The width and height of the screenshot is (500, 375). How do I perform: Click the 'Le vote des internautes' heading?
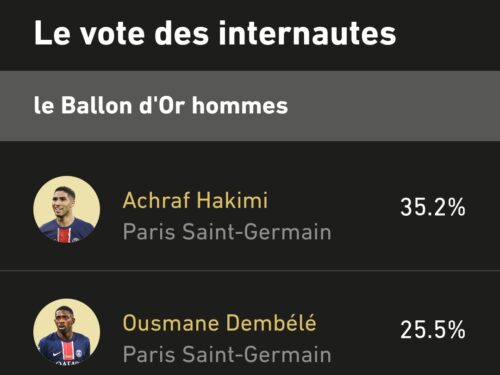pos(215,33)
